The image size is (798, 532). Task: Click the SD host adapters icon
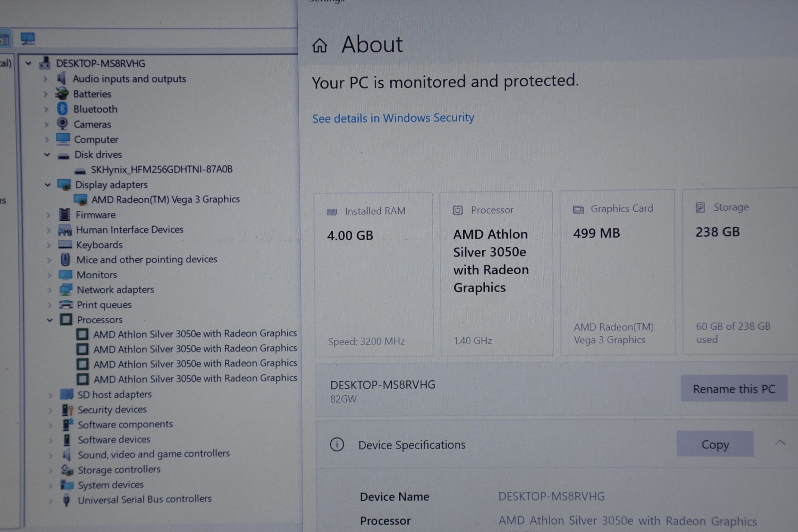(66, 394)
